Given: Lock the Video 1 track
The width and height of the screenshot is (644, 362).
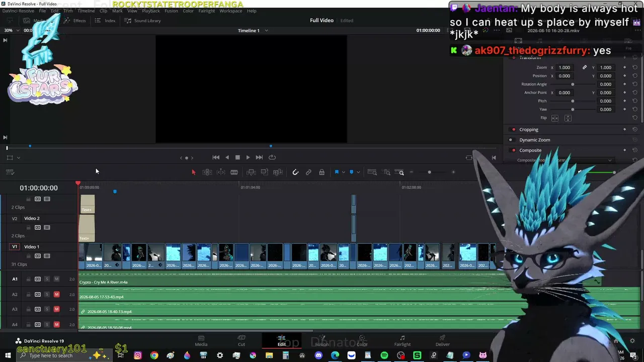Looking at the screenshot, I should pos(28,256).
